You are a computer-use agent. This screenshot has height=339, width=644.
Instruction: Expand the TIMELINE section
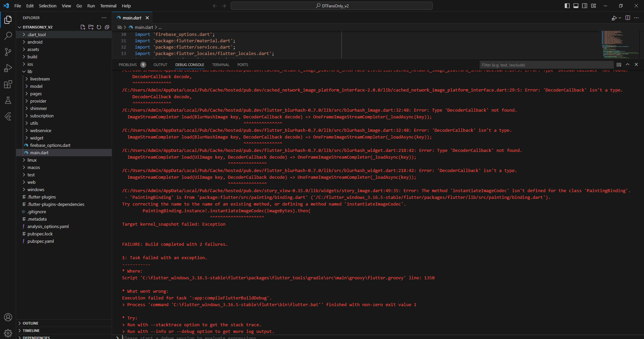pos(64,331)
